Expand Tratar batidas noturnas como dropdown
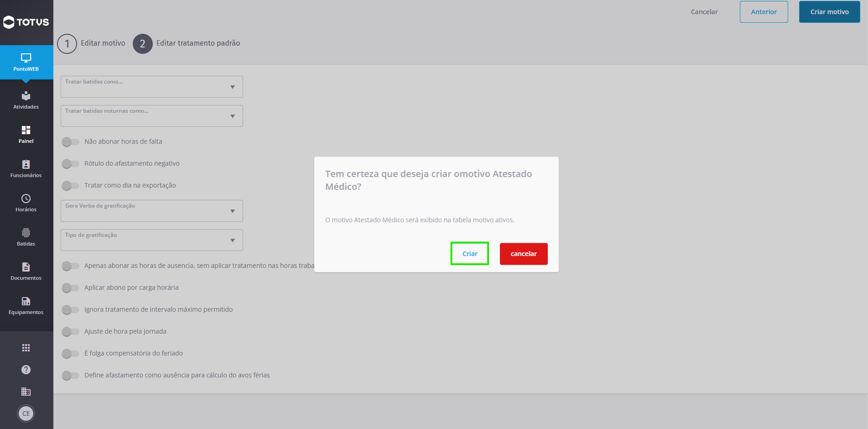The width and height of the screenshot is (868, 429). click(152, 116)
